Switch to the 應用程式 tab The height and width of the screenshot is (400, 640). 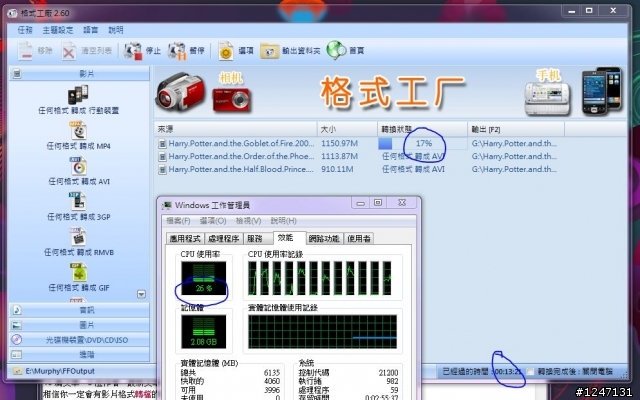coord(185,239)
